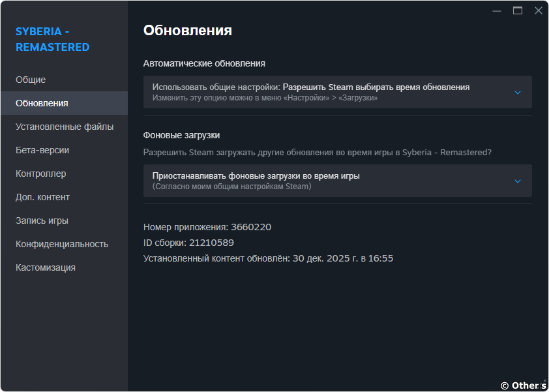Select Обновления in the sidebar
The image size is (549, 392).
pyautogui.click(x=42, y=103)
